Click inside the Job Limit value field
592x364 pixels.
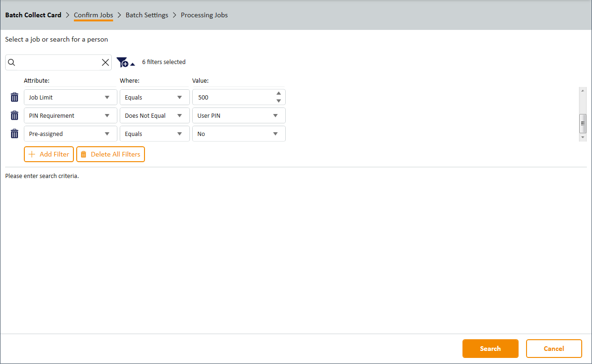231,97
